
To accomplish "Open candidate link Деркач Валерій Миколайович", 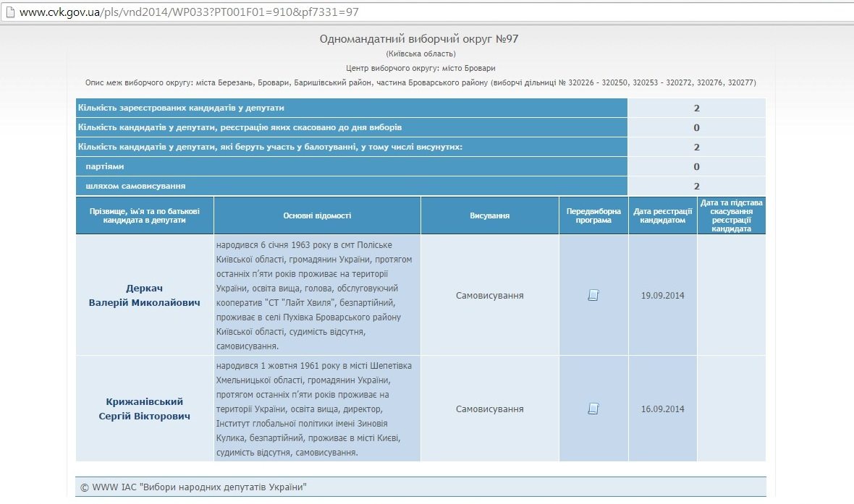I will pyautogui.click(x=144, y=296).
